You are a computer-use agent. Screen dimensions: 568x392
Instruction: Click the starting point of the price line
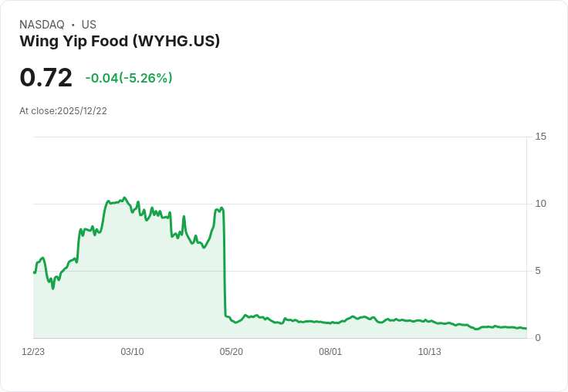[x=34, y=272]
